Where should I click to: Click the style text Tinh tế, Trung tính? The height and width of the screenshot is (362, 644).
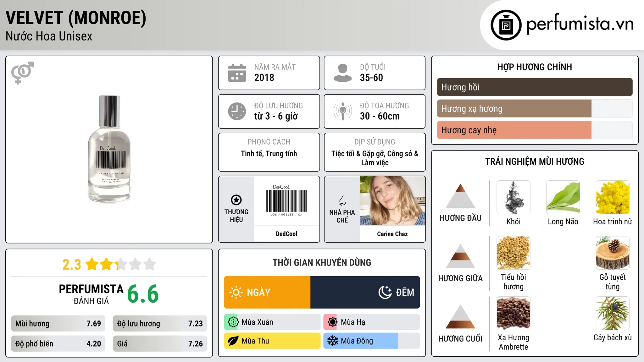pos(269,154)
